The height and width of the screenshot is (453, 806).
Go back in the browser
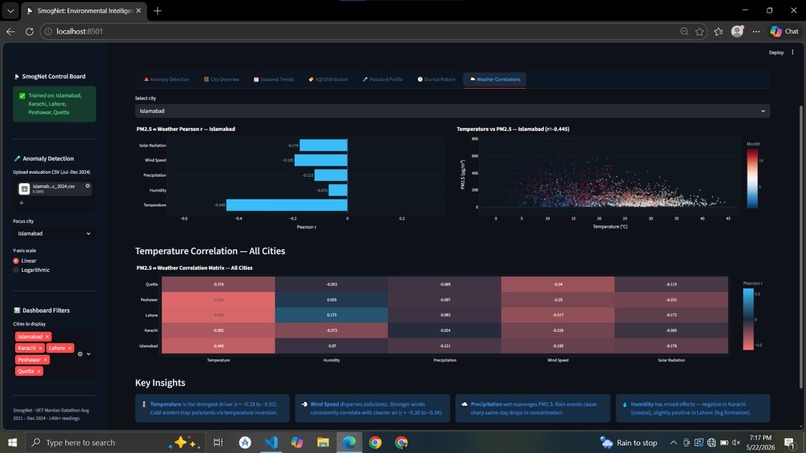(10, 31)
